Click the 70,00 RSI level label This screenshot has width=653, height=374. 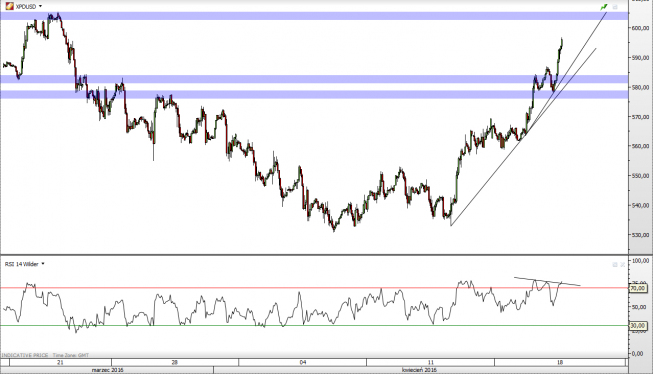click(x=638, y=288)
